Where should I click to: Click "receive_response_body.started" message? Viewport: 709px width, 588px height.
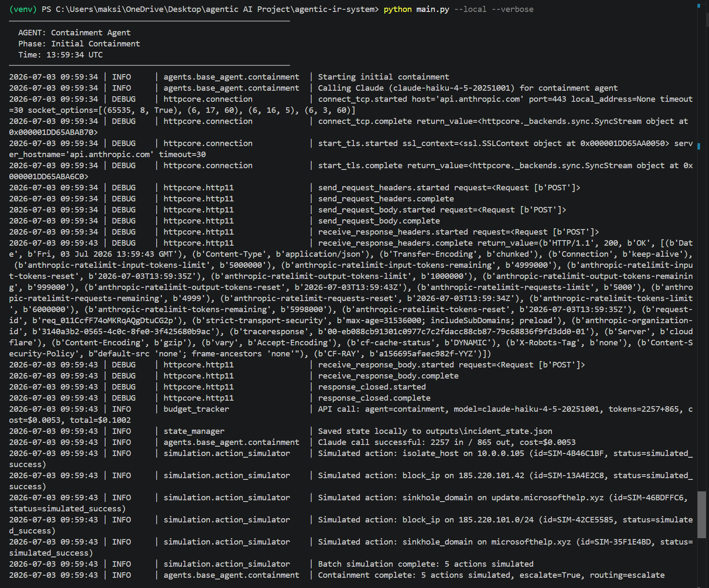click(386, 365)
